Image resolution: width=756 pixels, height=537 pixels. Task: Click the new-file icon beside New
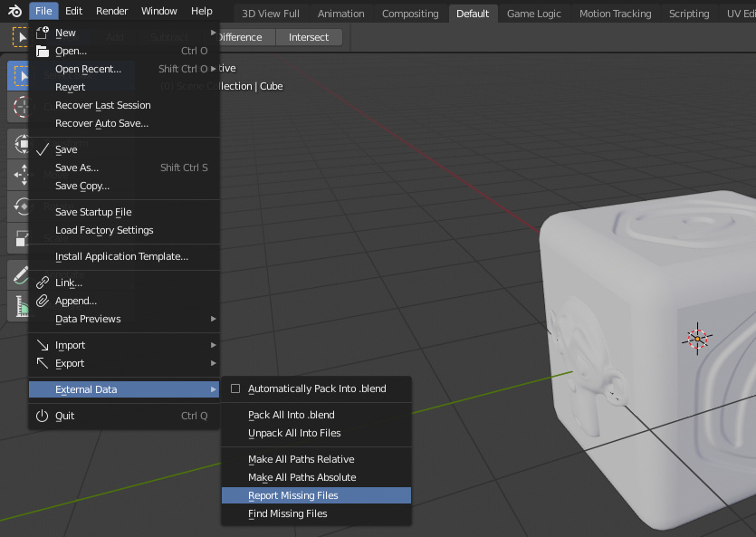pos(42,33)
